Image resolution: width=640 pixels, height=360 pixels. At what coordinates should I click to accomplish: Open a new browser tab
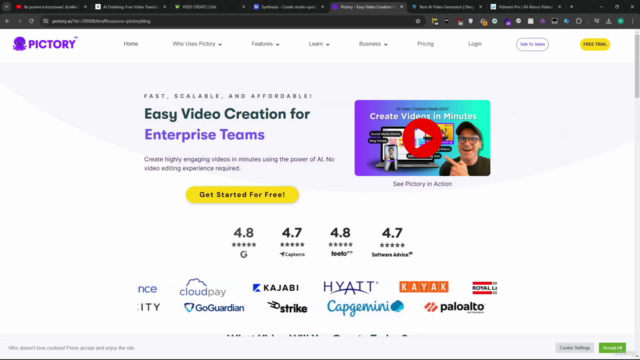pyautogui.click(x=571, y=7)
